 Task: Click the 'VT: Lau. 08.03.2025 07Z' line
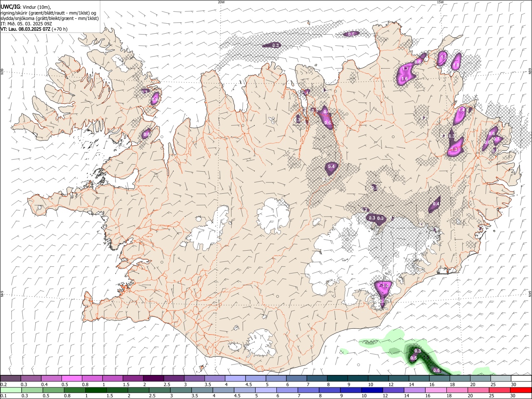[x=25, y=29]
